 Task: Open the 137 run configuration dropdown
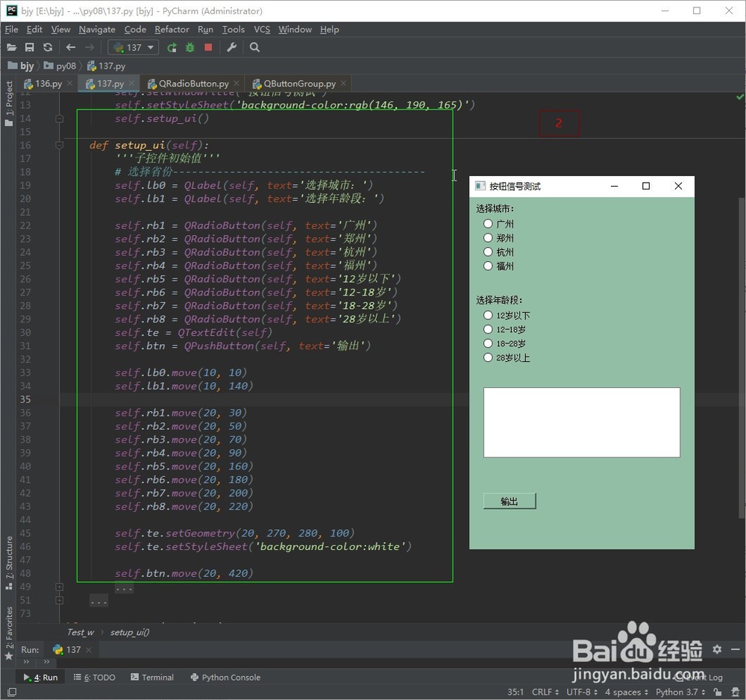[134, 47]
